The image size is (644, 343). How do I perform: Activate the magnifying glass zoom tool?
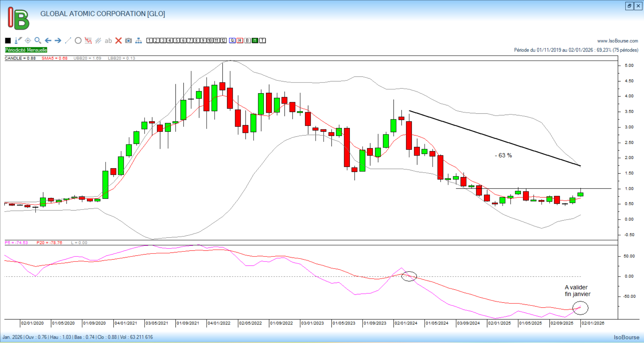click(38, 41)
